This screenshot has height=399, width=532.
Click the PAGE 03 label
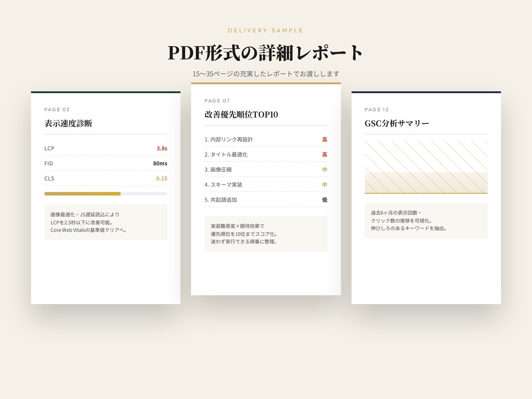(x=57, y=109)
